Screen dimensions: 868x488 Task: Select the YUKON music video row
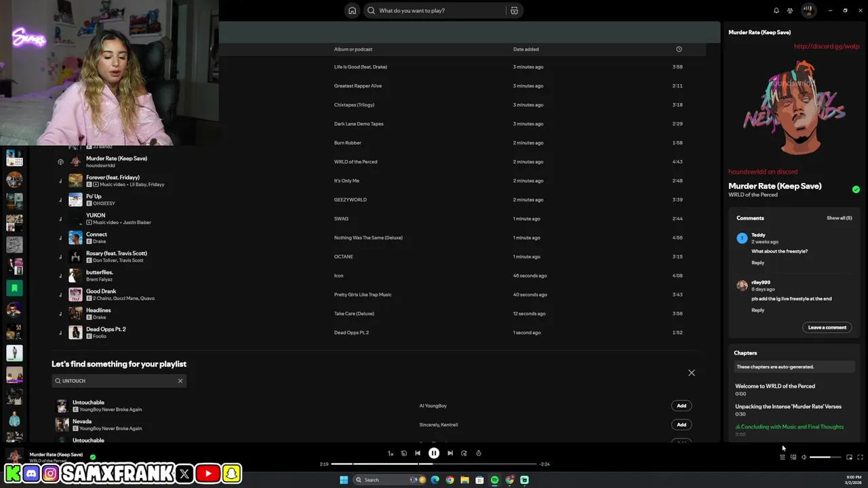380,219
